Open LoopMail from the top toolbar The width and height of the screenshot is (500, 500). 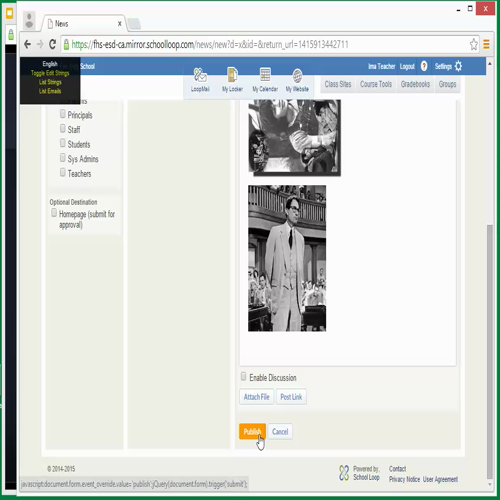pos(200,80)
